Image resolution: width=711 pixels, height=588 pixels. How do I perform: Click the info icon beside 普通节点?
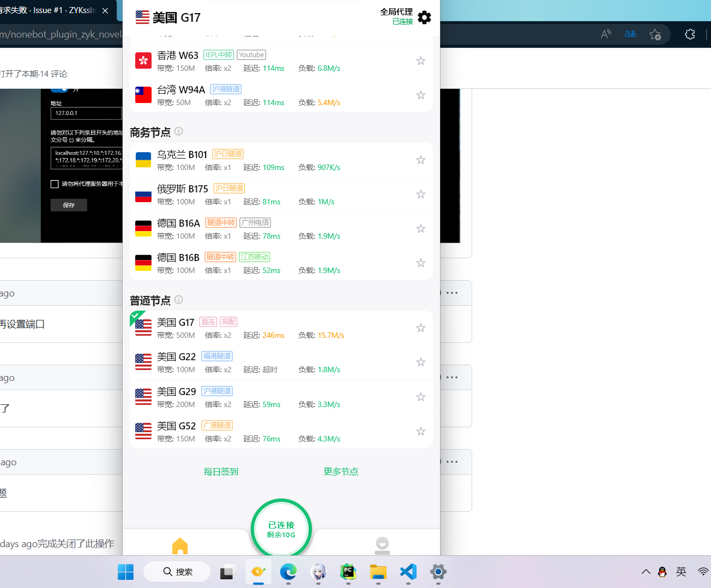[178, 300]
